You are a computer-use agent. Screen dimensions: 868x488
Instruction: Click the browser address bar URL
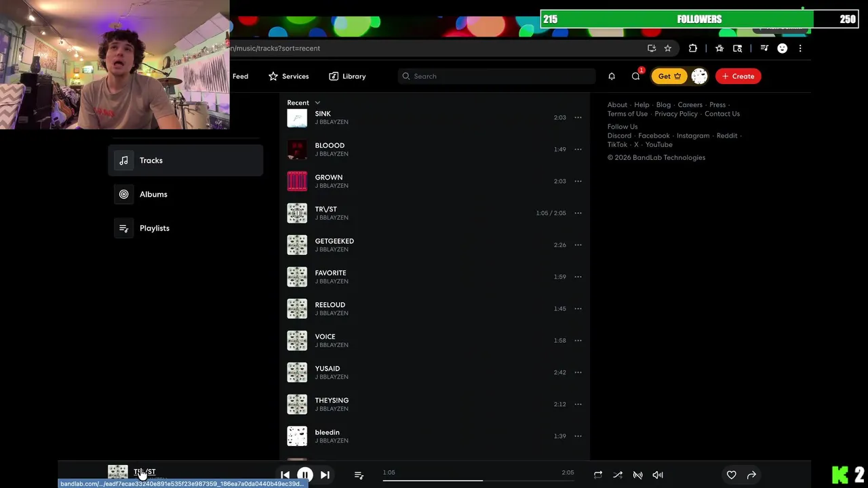[x=275, y=49]
